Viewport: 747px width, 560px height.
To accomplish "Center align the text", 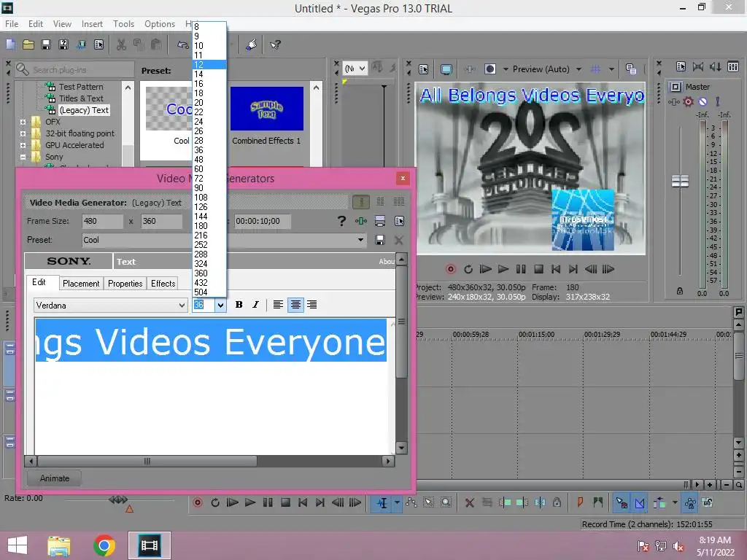I will [295, 305].
